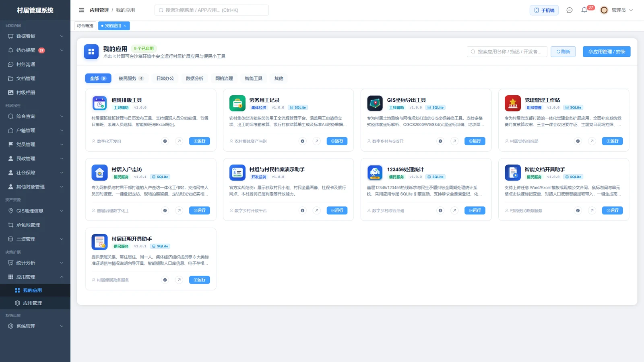Switch to 手机端 mobile view
This screenshot has width=644, height=362.
(544, 10)
